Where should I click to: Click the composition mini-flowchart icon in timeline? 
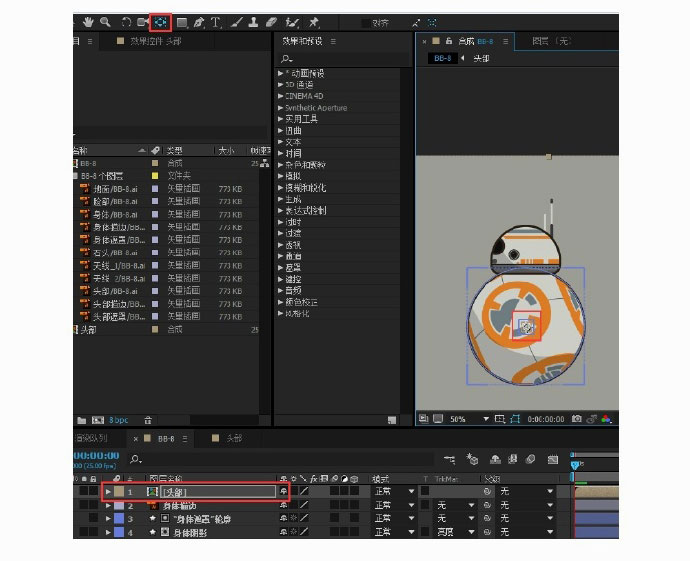tap(450, 459)
